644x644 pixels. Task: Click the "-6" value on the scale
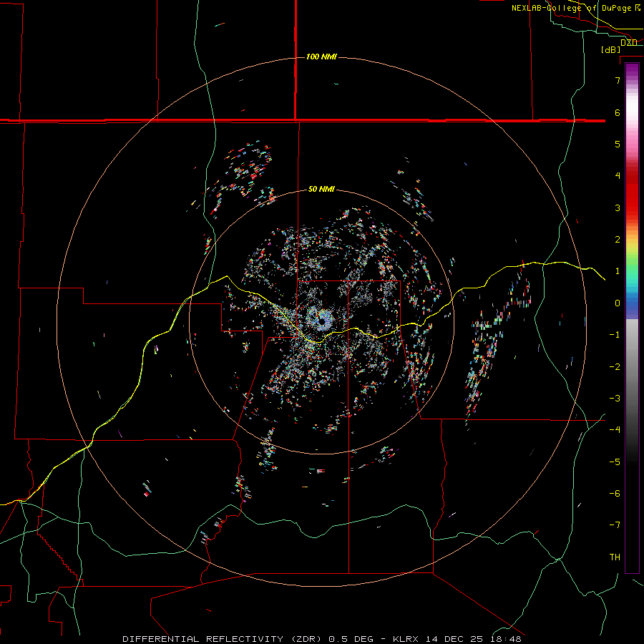(x=615, y=494)
